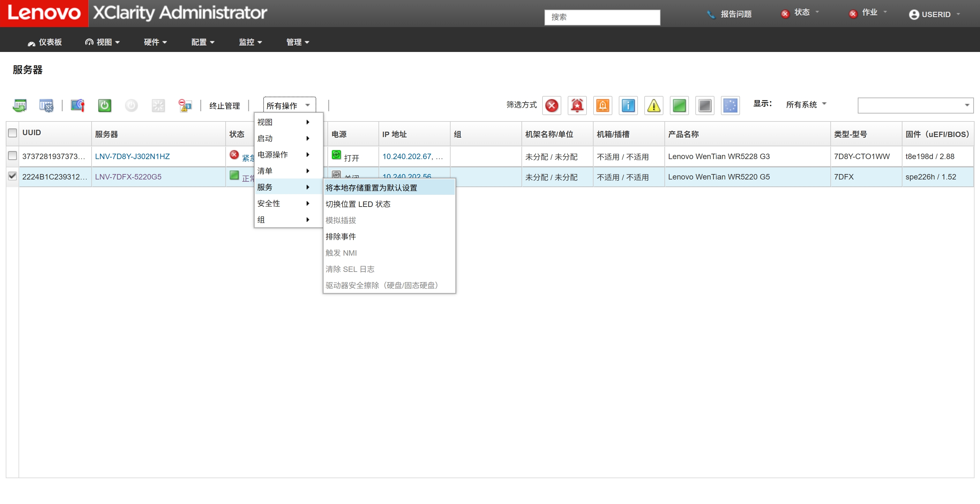Click the green power-on toolbar icon
The image size is (980, 504).
pos(104,105)
